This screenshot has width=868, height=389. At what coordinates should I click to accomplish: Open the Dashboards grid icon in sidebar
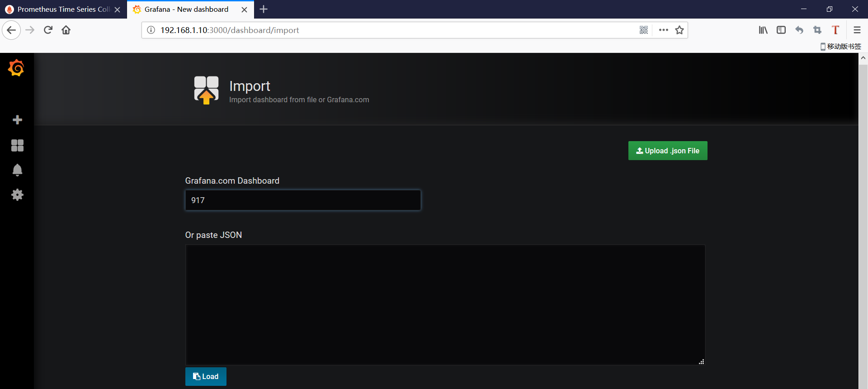tap(17, 145)
